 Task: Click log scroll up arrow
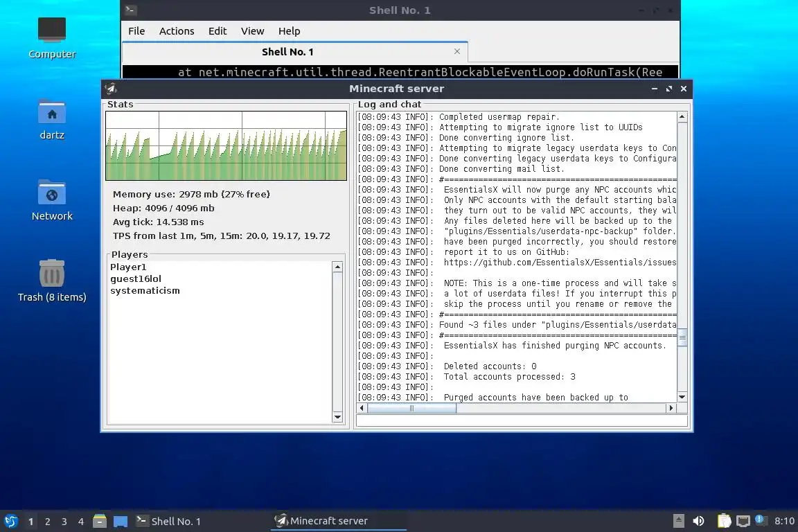point(682,117)
